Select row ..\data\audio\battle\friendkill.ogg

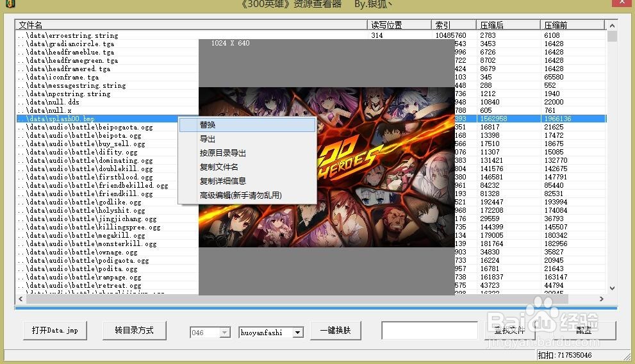(311, 194)
